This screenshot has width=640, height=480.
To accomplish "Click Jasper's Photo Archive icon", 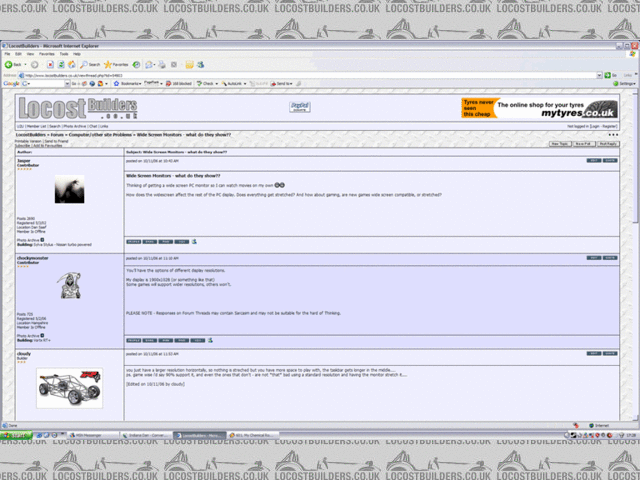I will (42, 240).
